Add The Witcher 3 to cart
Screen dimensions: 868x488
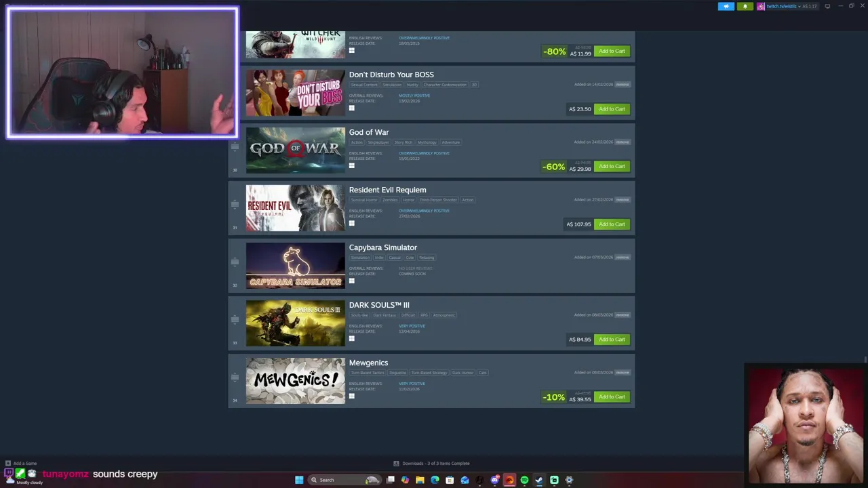[x=612, y=51]
